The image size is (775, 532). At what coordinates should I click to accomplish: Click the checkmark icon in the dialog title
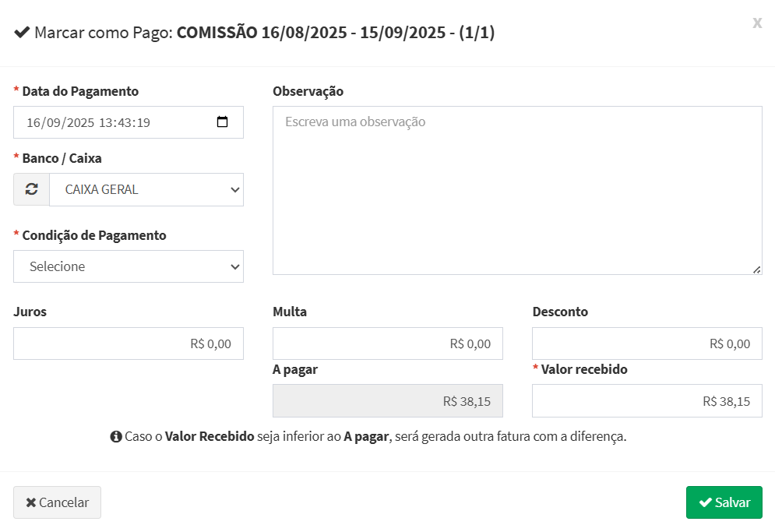point(22,33)
